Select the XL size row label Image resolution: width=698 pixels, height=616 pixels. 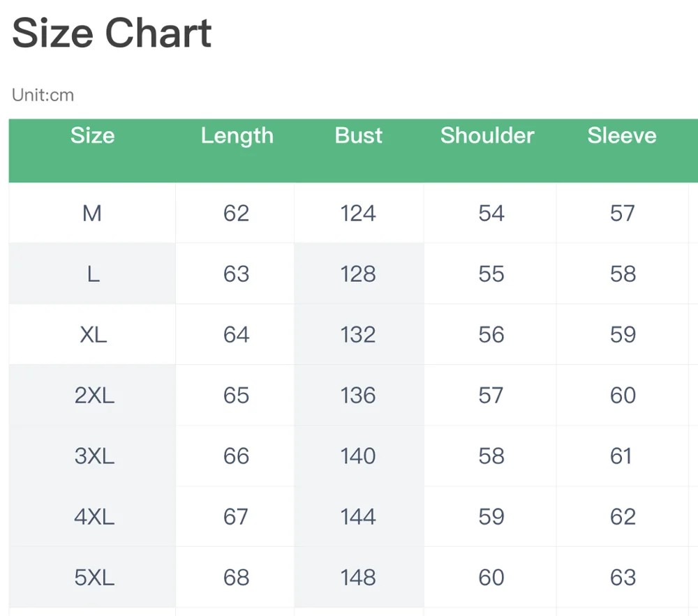[x=93, y=334]
